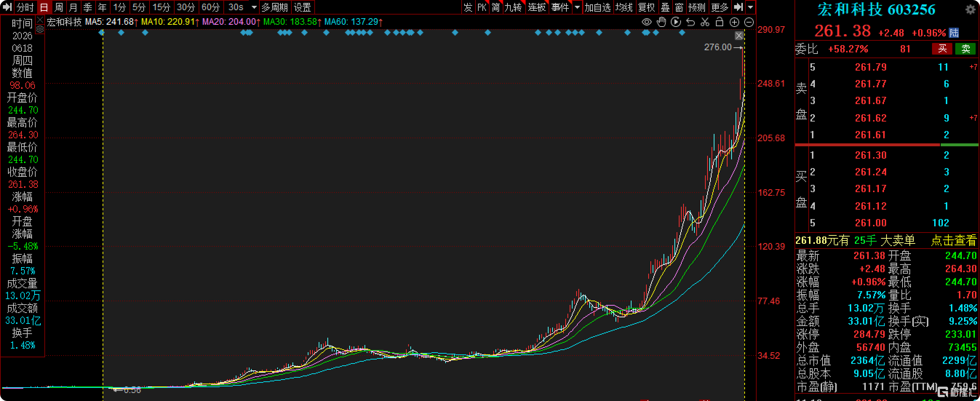Open the dropdown arrow at toolbar far right
Image resolution: width=980 pixels, height=401 pixels.
pos(750,7)
